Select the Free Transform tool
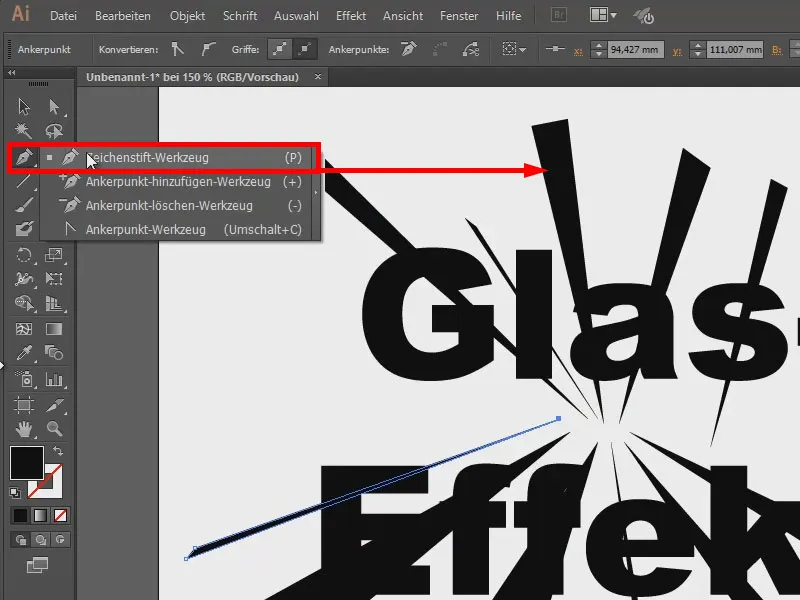This screenshot has width=800, height=600. [54, 279]
